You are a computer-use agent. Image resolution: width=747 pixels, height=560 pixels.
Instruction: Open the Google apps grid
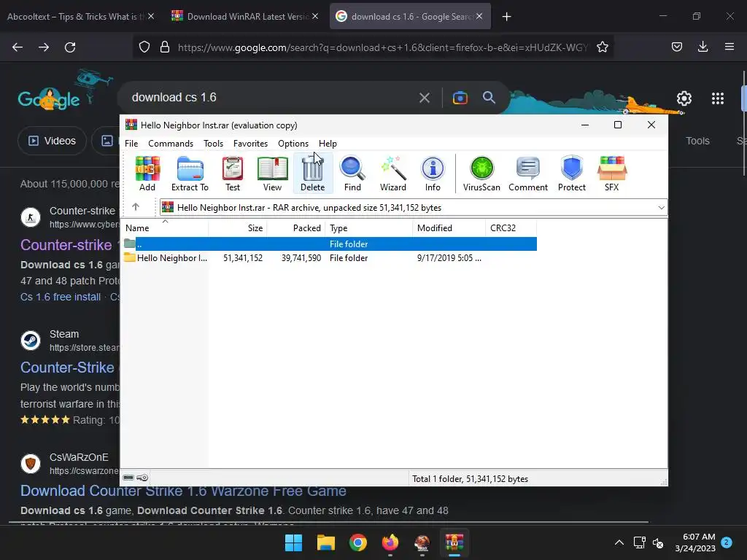click(x=718, y=98)
